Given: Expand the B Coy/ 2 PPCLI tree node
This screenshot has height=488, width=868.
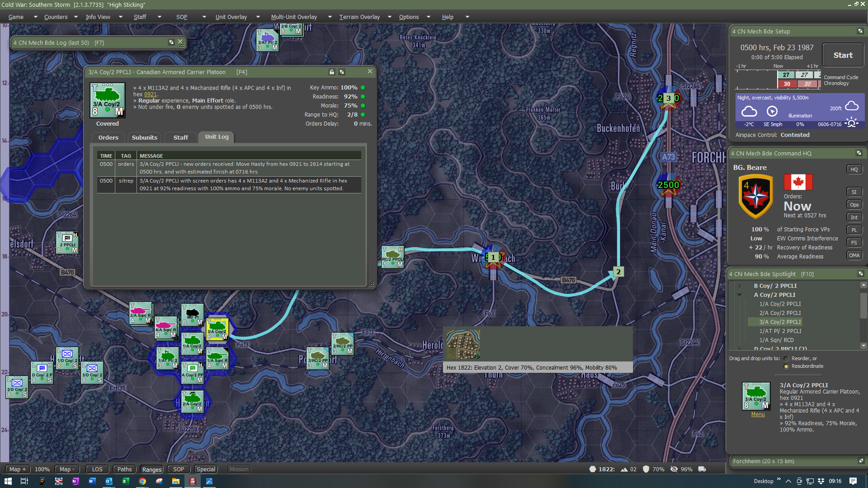Looking at the screenshot, I should pos(740,286).
